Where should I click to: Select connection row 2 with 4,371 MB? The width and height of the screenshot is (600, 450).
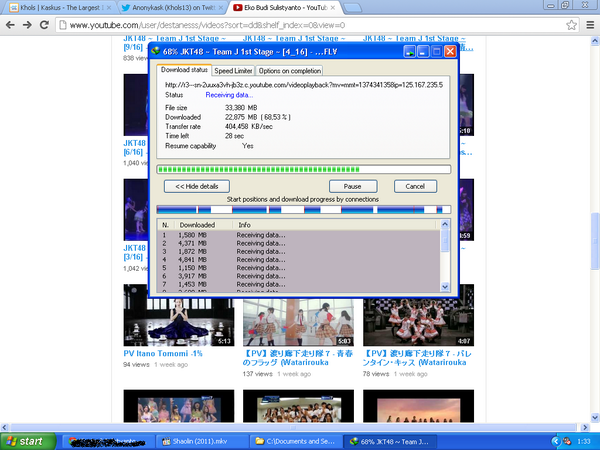(x=298, y=243)
